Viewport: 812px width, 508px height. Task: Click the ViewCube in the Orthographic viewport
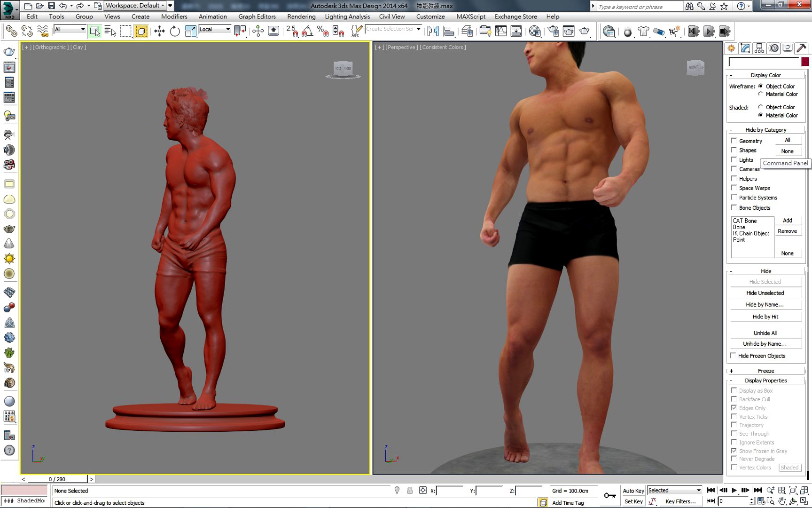343,69
